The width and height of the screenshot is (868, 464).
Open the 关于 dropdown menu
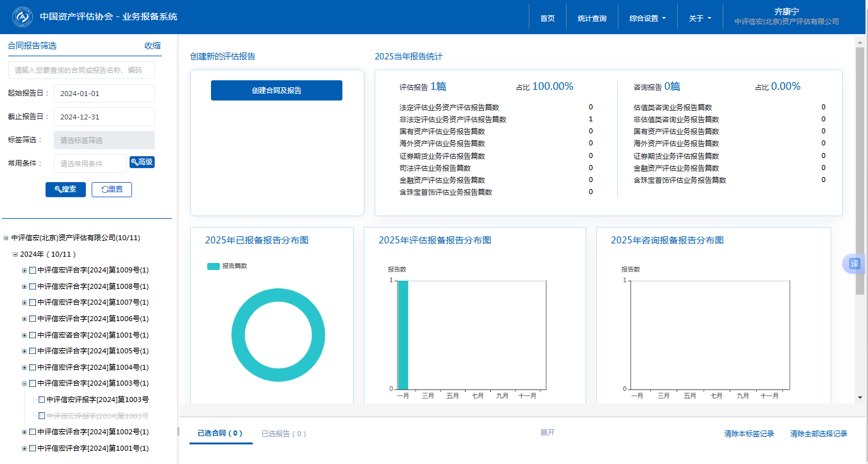tap(699, 18)
